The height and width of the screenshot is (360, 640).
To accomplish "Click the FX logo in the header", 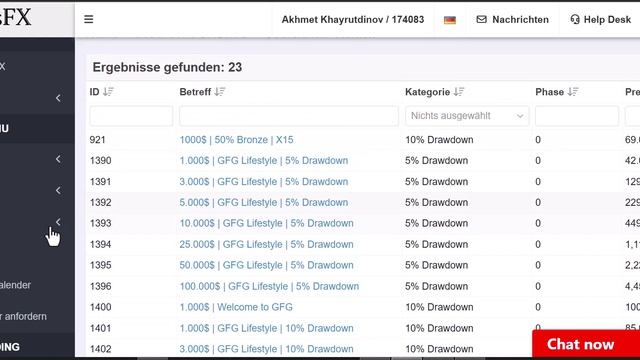I will coord(16,17).
